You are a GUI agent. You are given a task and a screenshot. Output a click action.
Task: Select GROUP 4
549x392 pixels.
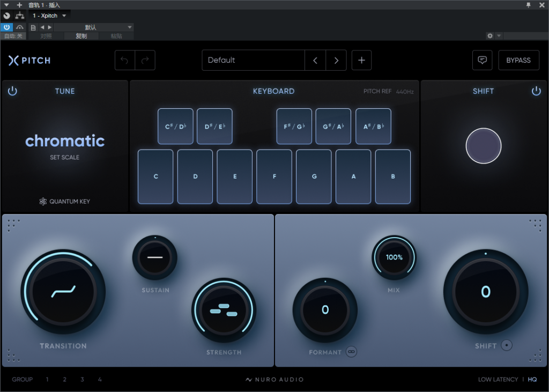coord(100,379)
